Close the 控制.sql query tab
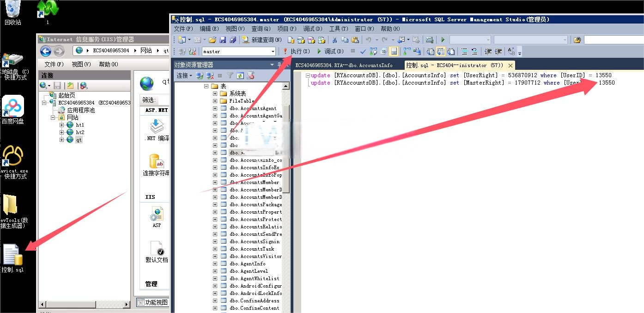This screenshot has width=644, height=313. (510, 66)
